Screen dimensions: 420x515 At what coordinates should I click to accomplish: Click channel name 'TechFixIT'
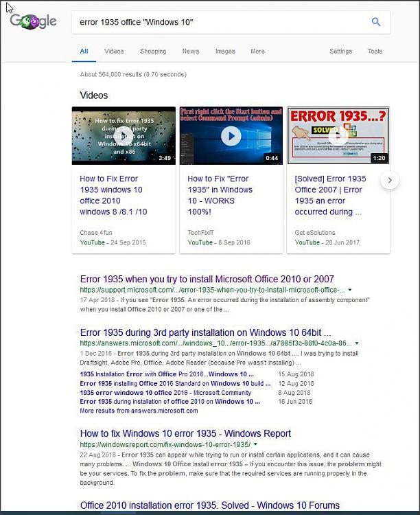[x=200, y=233]
